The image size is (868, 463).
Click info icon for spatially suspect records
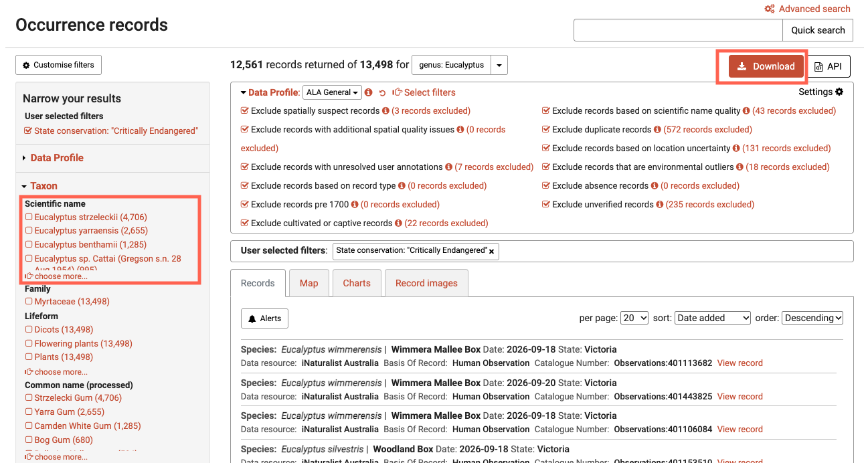[x=385, y=111]
